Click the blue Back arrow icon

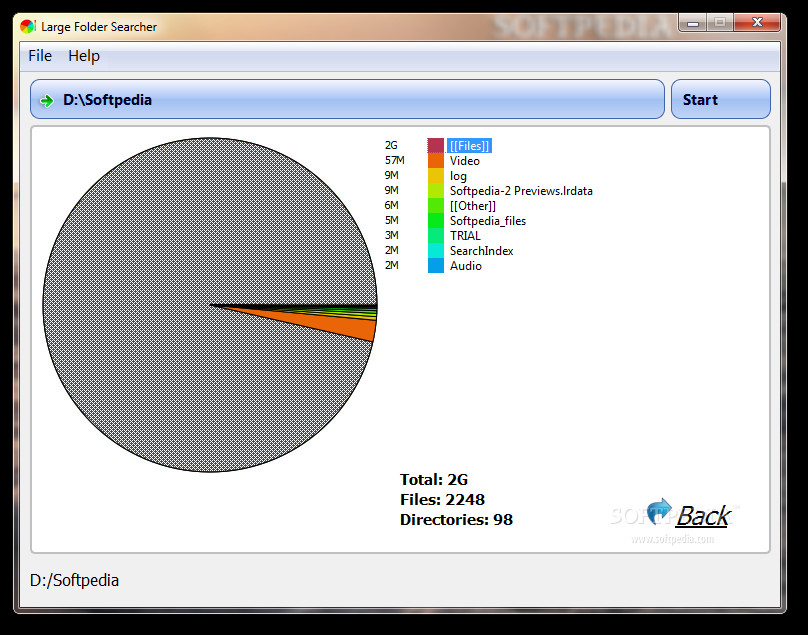click(659, 511)
